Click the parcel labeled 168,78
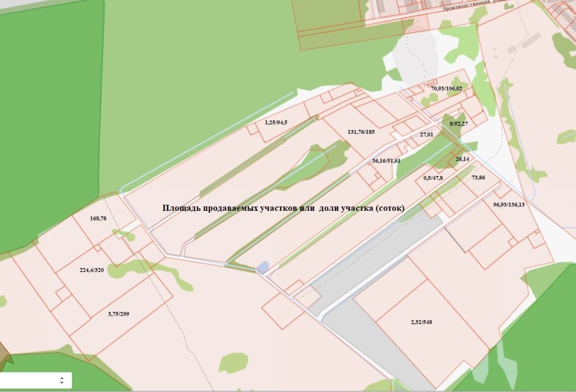Image resolution: width=576 pixels, height=392 pixels. click(98, 218)
